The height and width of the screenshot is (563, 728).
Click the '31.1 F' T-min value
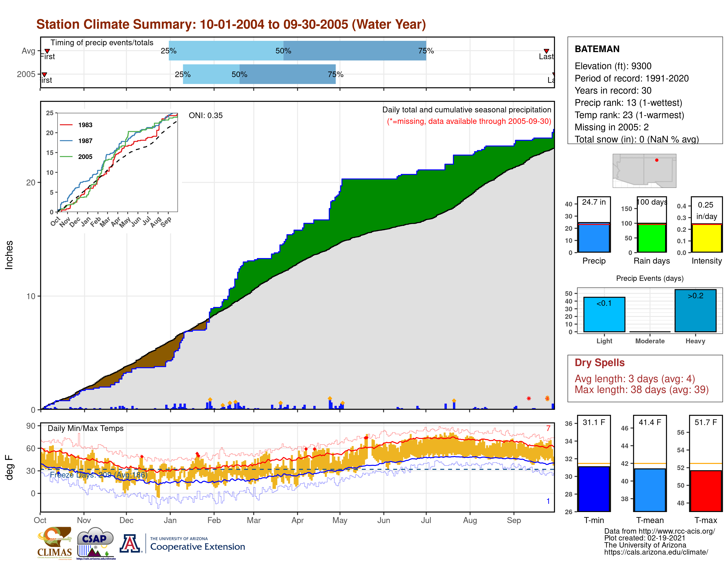pyautogui.click(x=594, y=422)
